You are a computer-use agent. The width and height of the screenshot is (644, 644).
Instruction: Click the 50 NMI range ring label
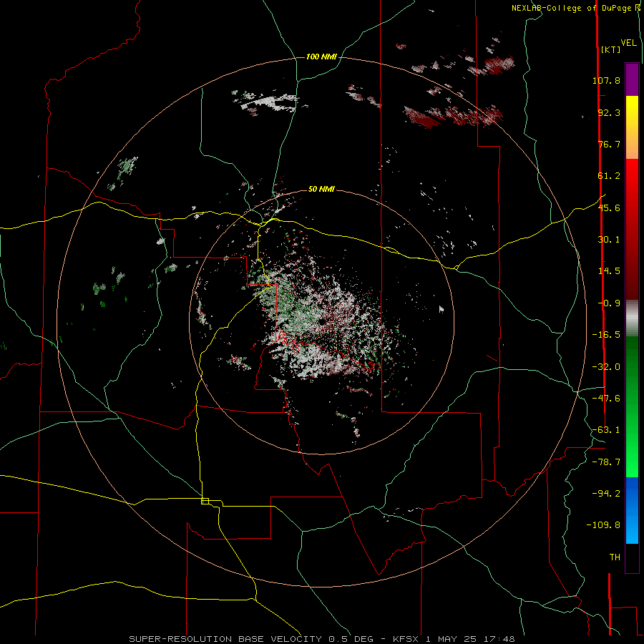click(321, 189)
